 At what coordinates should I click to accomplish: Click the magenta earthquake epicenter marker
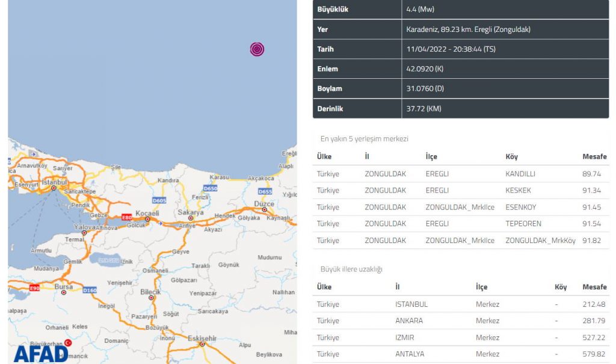257,49
